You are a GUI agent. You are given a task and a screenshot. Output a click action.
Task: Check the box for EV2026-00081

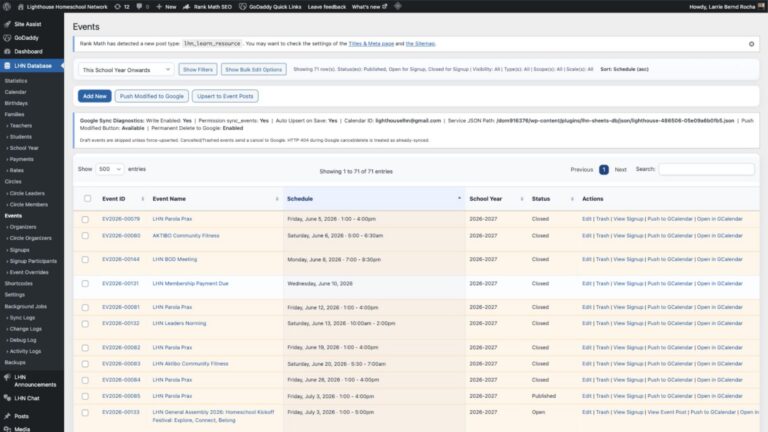(x=85, y=308)
